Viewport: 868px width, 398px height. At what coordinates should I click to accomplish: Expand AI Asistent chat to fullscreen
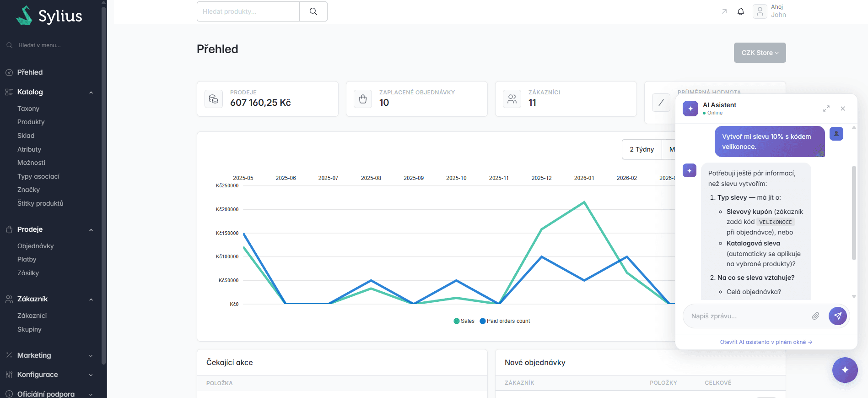point(826,109)
